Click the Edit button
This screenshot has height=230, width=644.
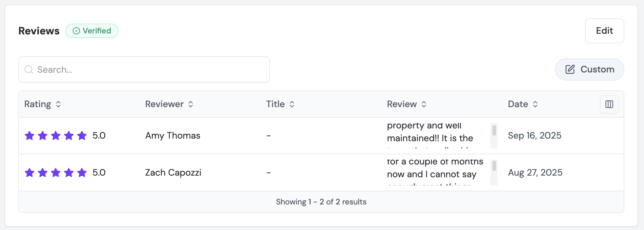(604, 31)
